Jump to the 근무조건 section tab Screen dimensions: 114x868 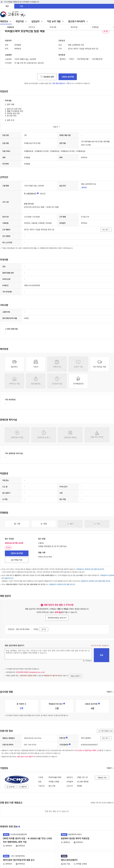[32, 27]
